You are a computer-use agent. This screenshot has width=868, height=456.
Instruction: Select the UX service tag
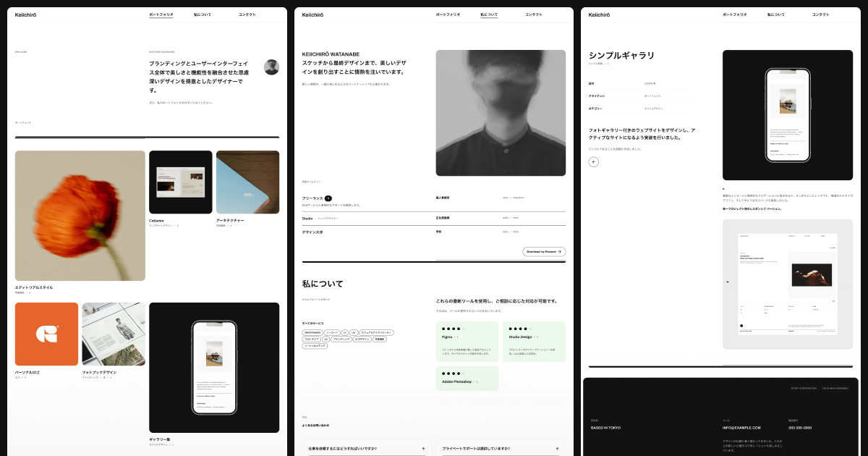354,332
